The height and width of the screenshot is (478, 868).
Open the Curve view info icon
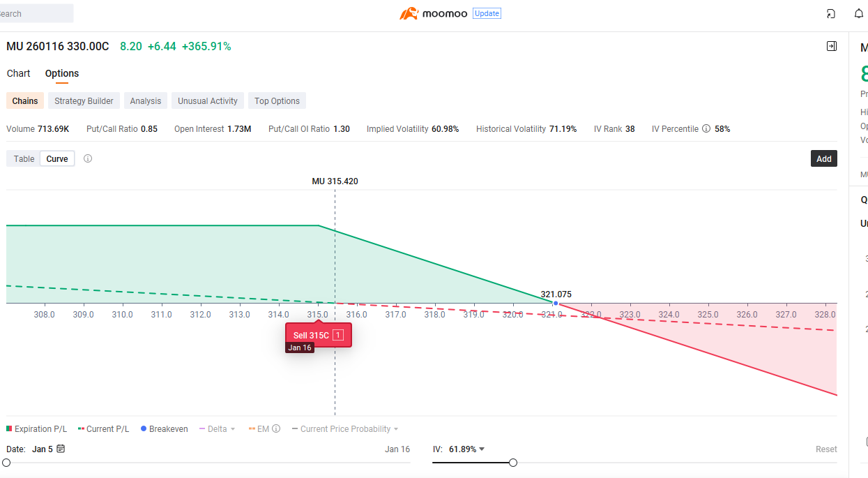coord(88,158)
